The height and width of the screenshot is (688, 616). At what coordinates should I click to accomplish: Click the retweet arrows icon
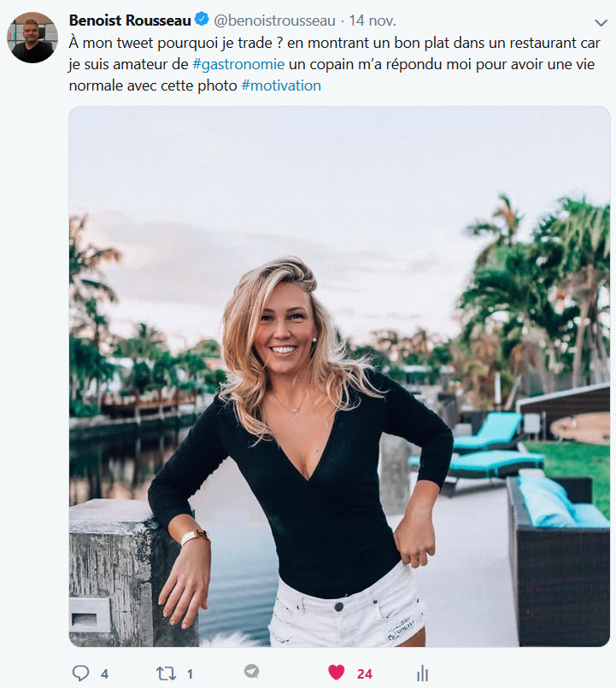(x=166, y=673)
